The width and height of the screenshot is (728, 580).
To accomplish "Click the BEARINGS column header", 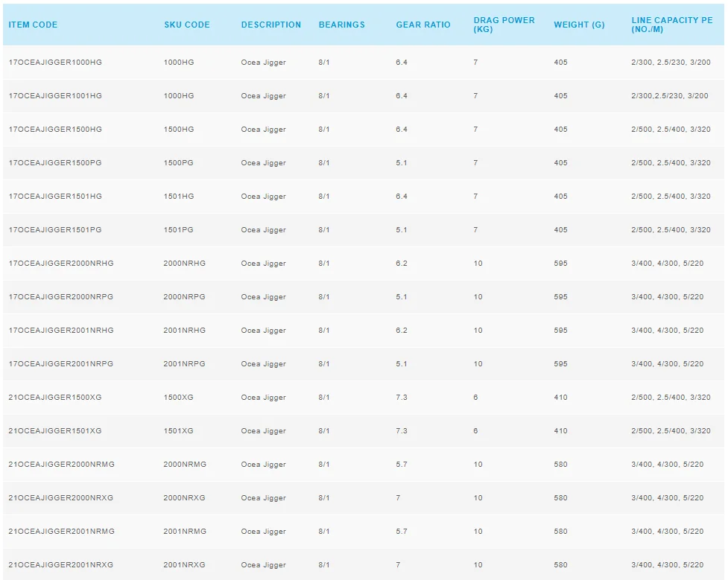I will pyautogui.click(x=342, y=25).
